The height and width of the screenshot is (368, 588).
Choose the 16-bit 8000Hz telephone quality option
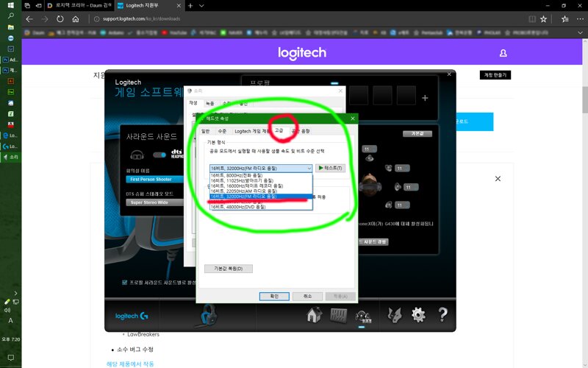[261, 175]
